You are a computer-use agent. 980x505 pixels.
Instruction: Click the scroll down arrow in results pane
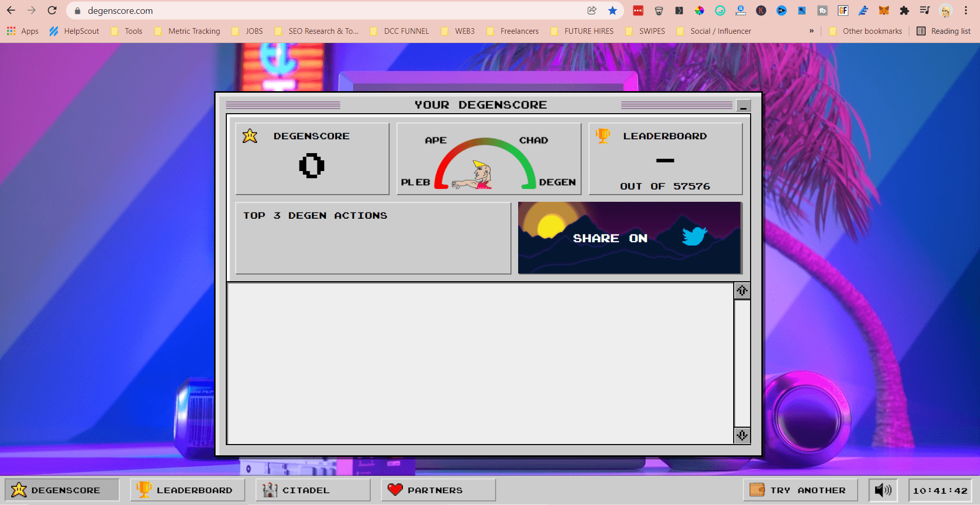(x=742, y=435)
